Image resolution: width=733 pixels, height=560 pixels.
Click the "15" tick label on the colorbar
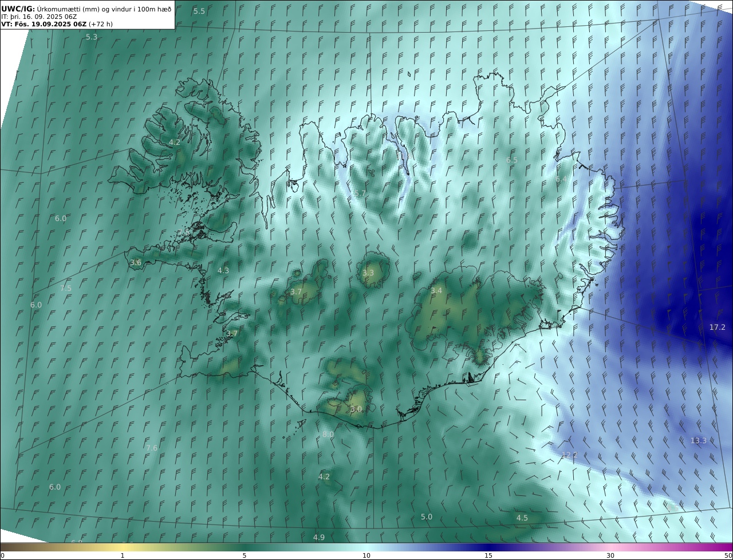[x=488, y=555]
